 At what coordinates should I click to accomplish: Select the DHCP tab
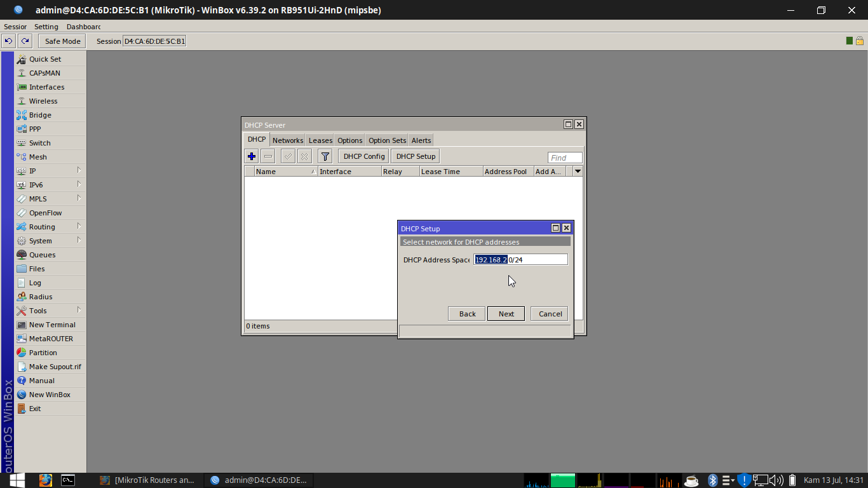click(x=257, y=140)
